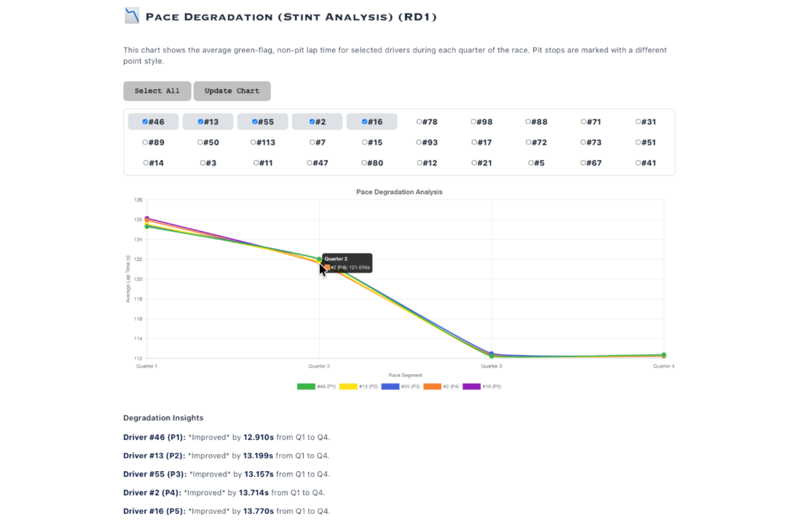
Task: Hide blue #55 (P3) legend series
Action: pos(390,386)
